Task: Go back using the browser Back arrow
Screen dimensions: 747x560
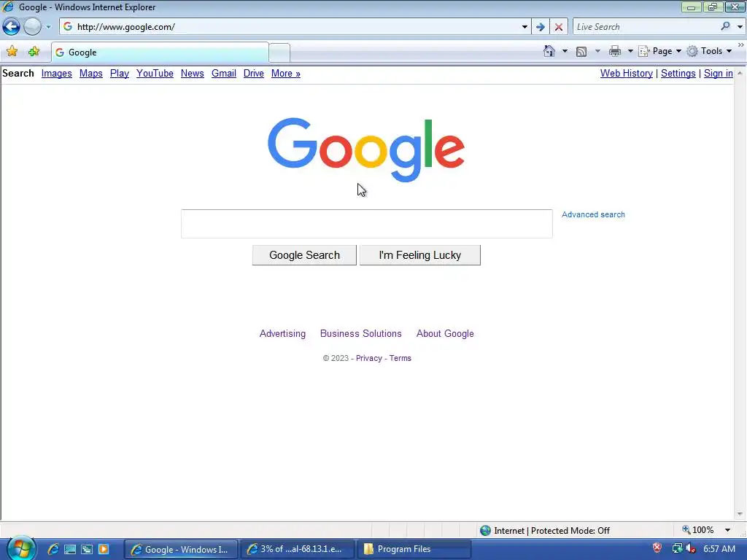Action: 12,27
